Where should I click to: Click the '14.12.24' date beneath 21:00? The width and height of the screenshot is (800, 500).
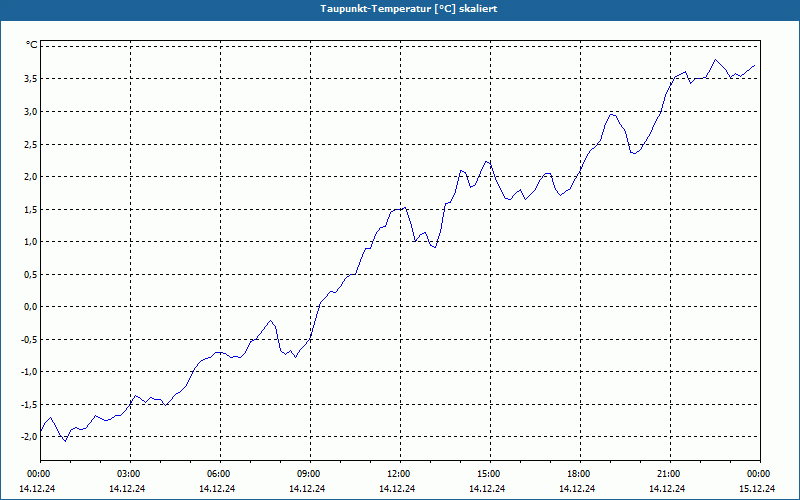[x=667, y=489]
